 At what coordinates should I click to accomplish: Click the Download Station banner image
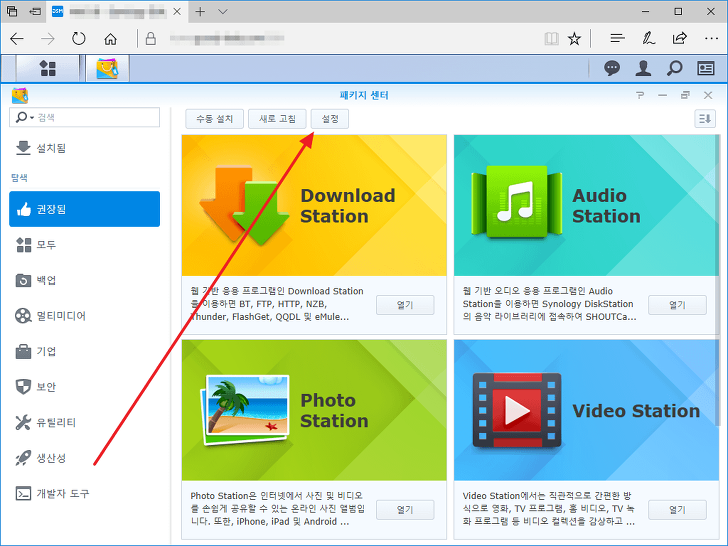[314, 206]
